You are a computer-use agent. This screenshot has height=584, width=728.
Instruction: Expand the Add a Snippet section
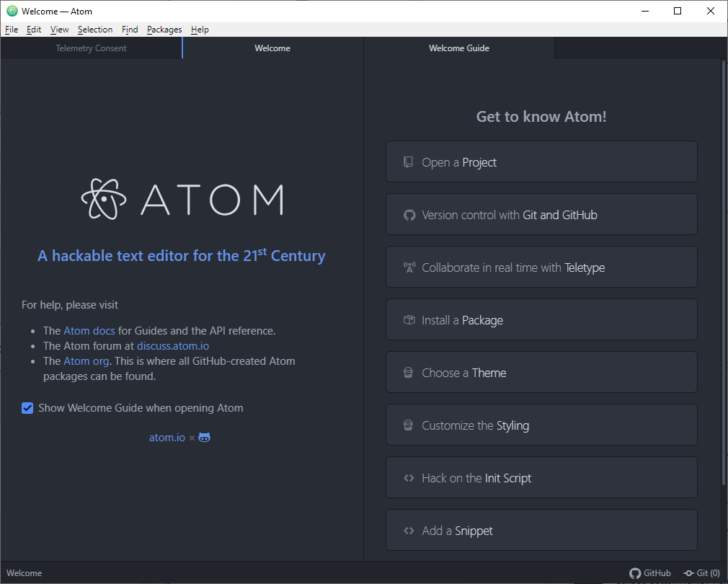541,530
